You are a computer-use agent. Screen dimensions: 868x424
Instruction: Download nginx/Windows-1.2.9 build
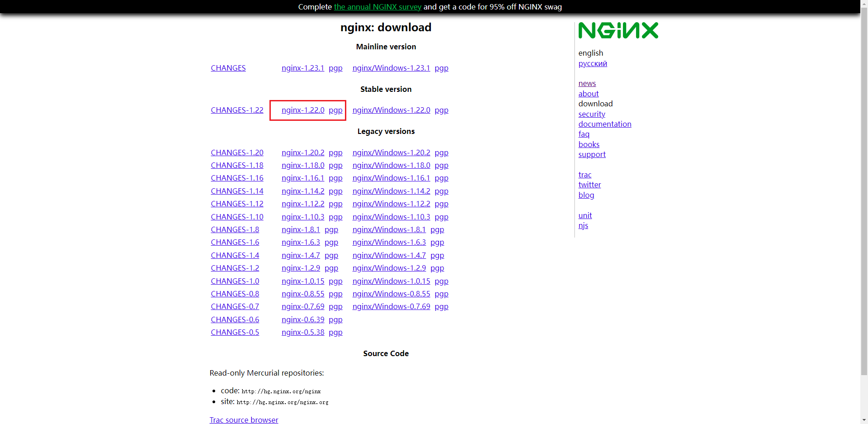pos(389,268)
